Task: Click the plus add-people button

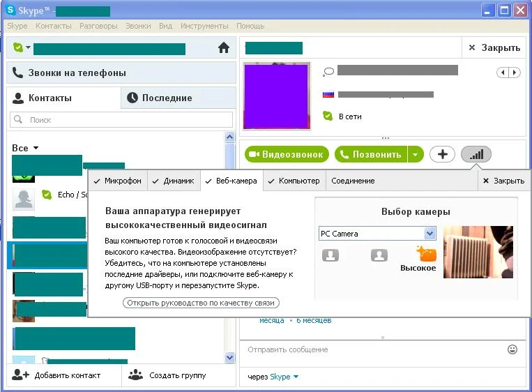Action: 443,154
